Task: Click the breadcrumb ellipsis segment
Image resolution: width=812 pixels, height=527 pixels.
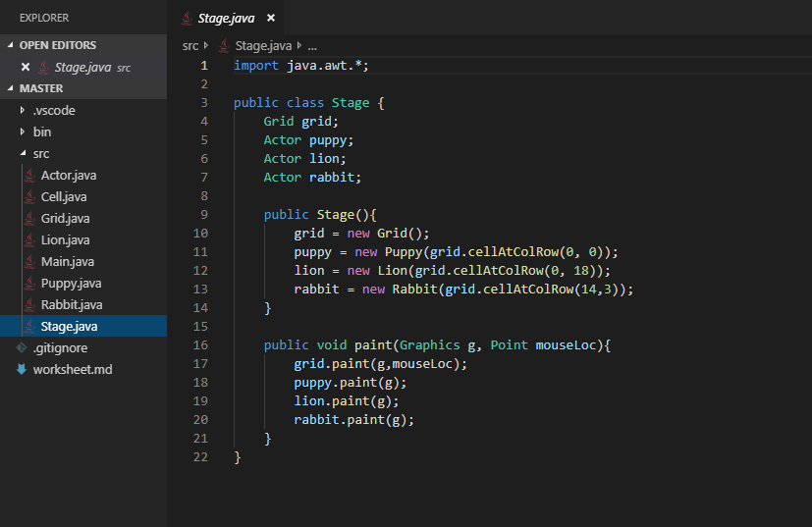Action: pos(312,46)
